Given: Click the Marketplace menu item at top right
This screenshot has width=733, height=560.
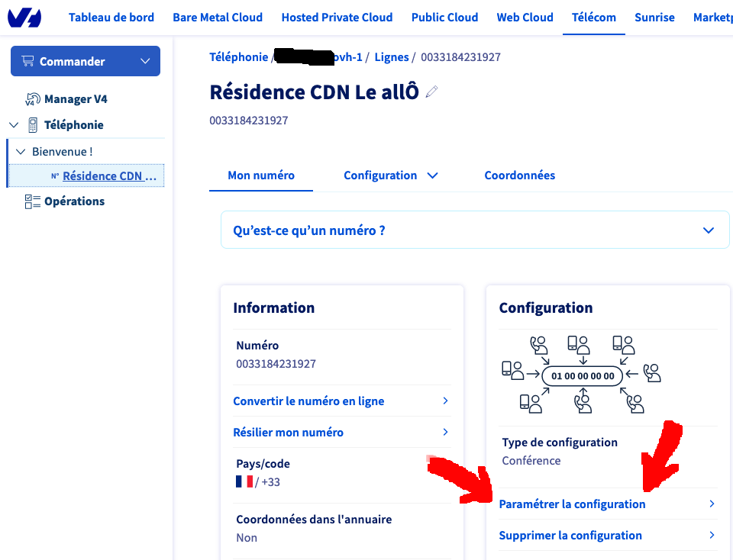Looking at the screenshot, I should point(713,18).
